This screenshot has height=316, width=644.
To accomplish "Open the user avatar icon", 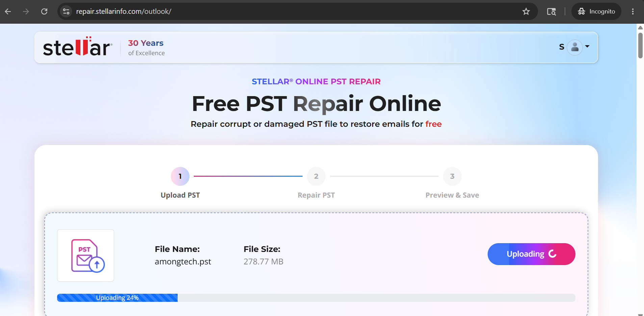I will pos(575,47).
